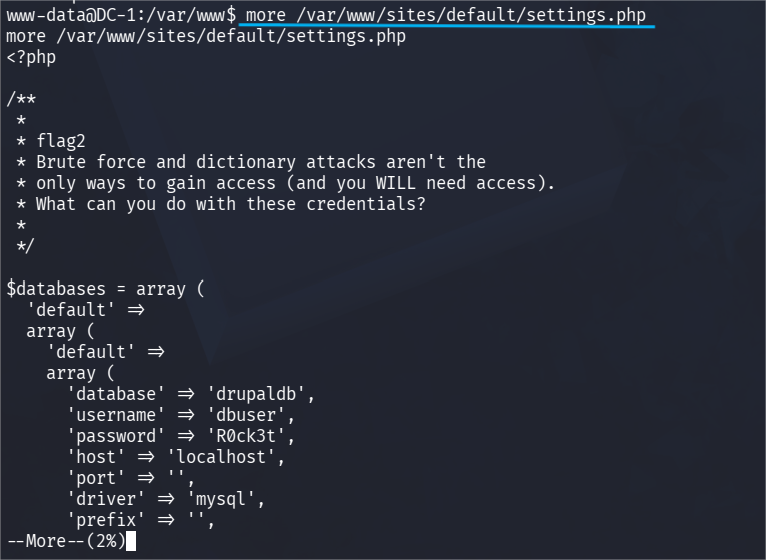The width and height of the screenshot is (766, 560).
Task: Select the 'dbuser' username value
Action: click(246, 415)
